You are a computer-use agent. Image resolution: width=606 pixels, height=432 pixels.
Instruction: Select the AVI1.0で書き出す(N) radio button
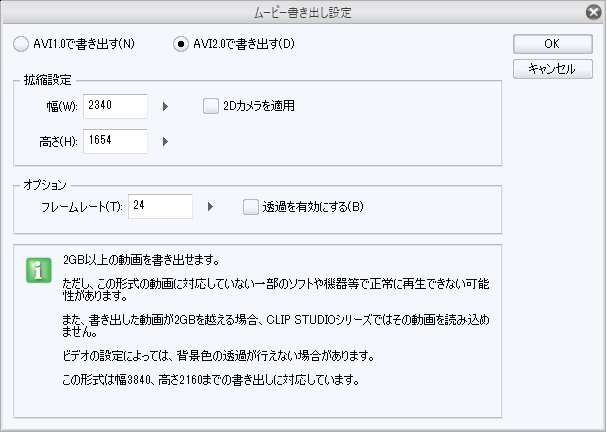(x=22, y=45)
